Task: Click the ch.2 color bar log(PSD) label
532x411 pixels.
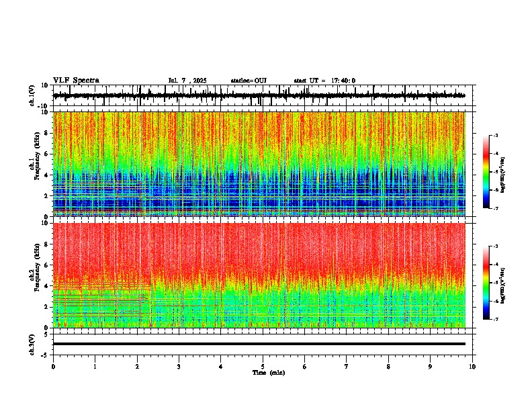Action: tap(503, 285)
